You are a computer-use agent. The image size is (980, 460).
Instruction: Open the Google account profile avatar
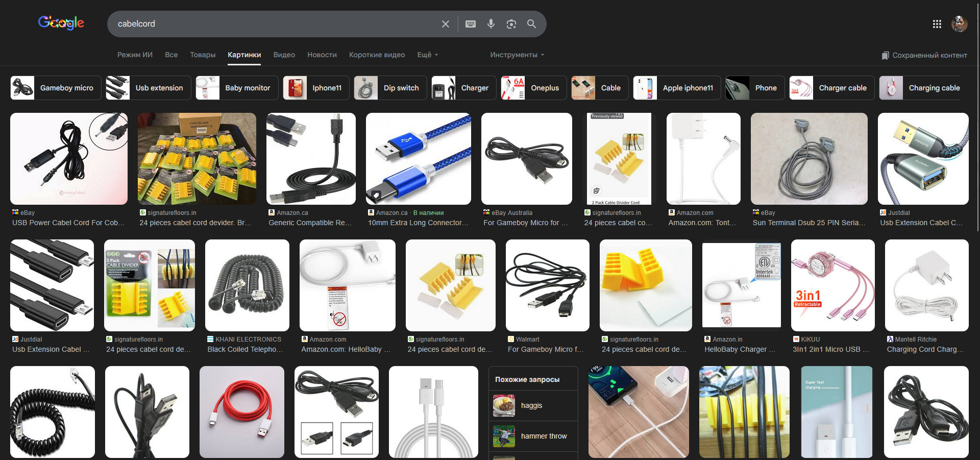(x=959, y=24)
